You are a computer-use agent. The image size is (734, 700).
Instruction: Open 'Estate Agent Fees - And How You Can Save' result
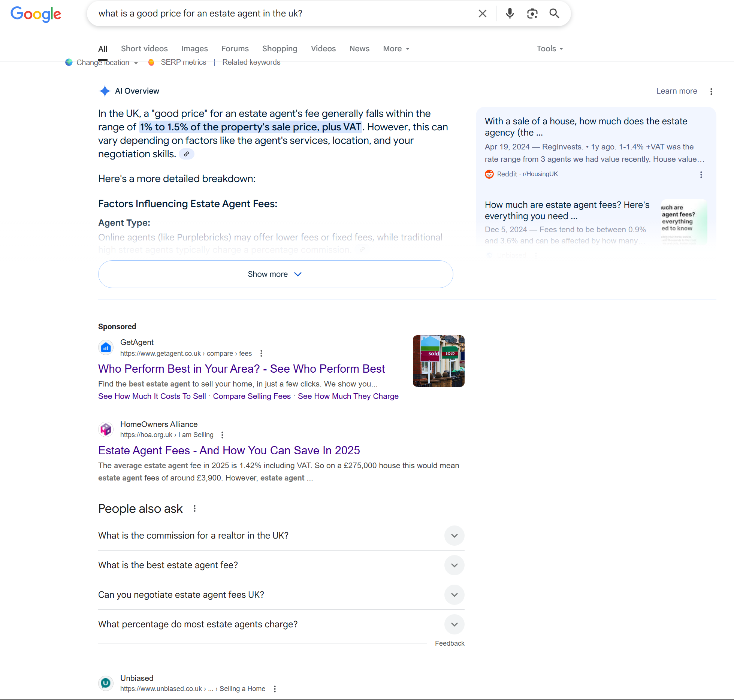pos(229,451)
